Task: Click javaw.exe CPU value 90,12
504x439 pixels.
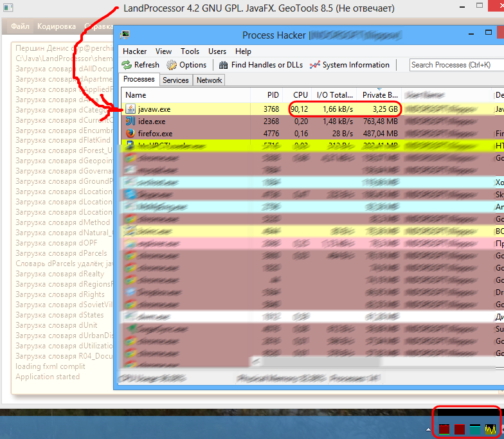Action: [x=300, y=109]
